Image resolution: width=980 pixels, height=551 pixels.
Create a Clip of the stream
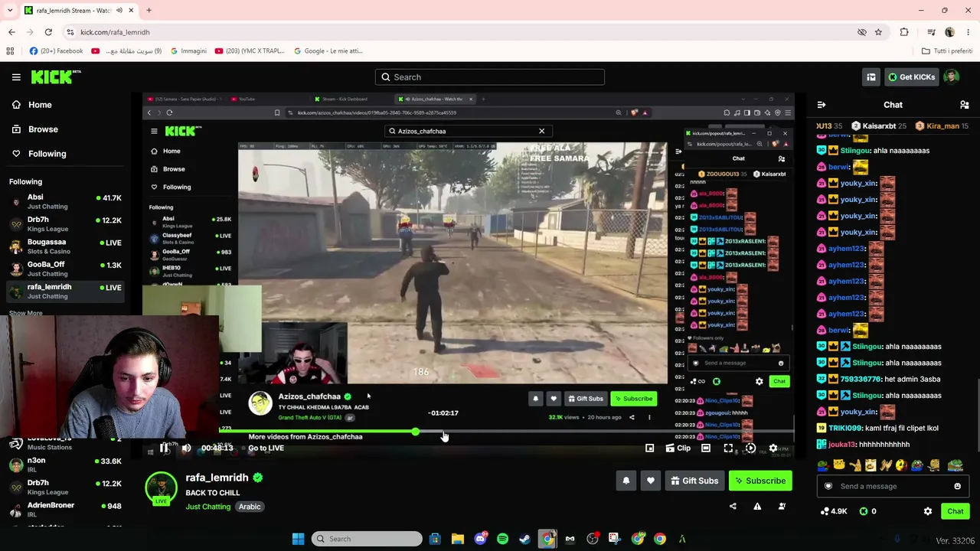point(678,448)
